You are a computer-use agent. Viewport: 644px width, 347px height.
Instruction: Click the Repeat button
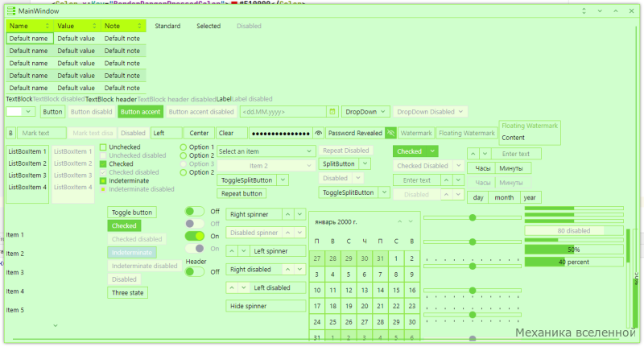click(x=242, y=193)
